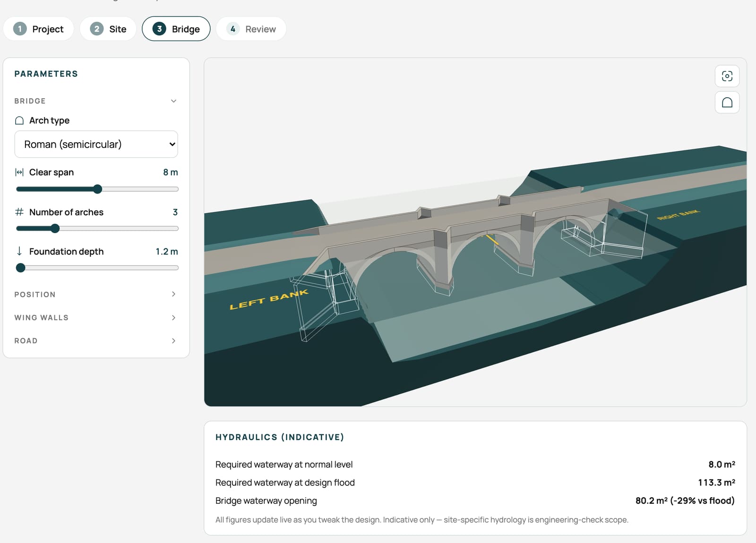Expand the ROAD section
756x543 pixels.
[95, 340]
